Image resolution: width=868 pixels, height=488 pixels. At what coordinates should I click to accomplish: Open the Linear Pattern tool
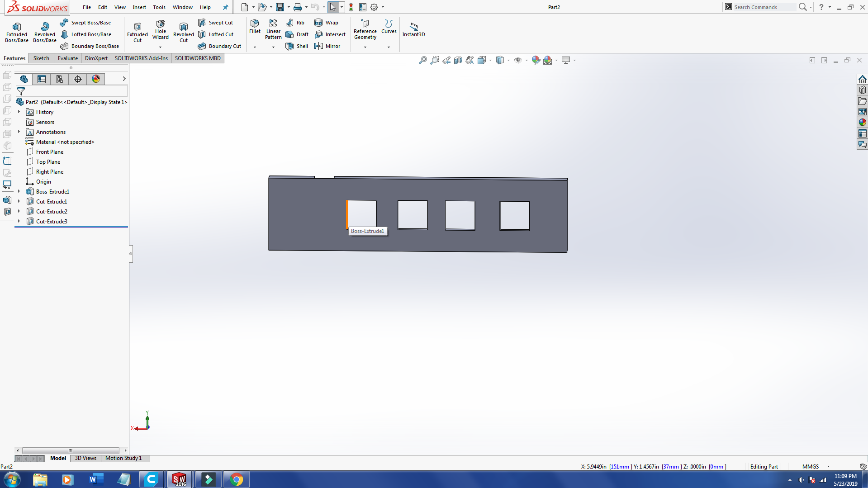(x=273, y=29)
